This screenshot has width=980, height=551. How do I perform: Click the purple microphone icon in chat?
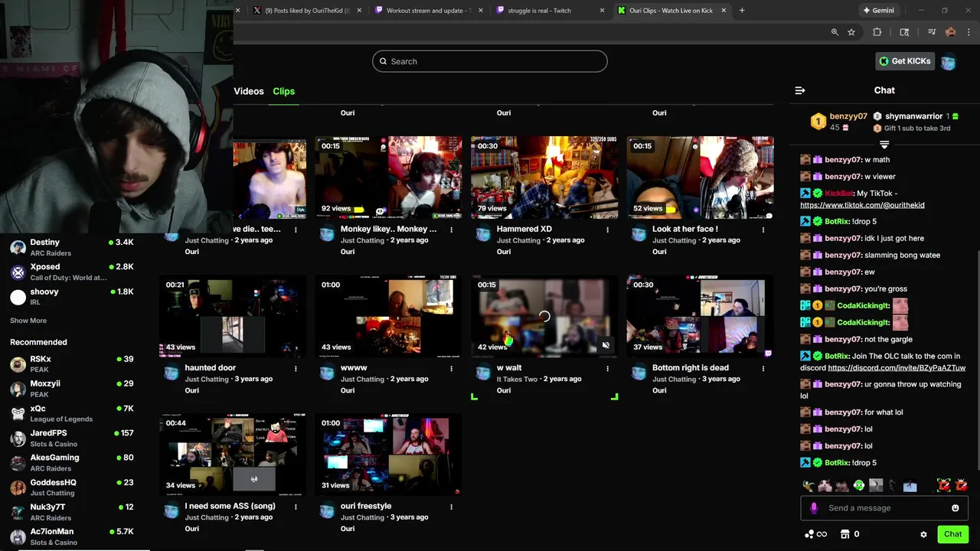point(814,508)
